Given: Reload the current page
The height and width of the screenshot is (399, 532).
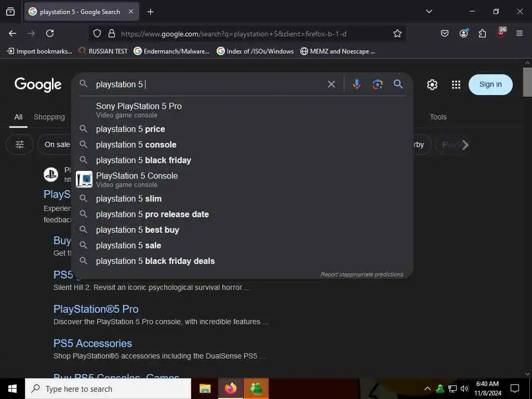Looking at the screenshot, I should coord(50,33).
